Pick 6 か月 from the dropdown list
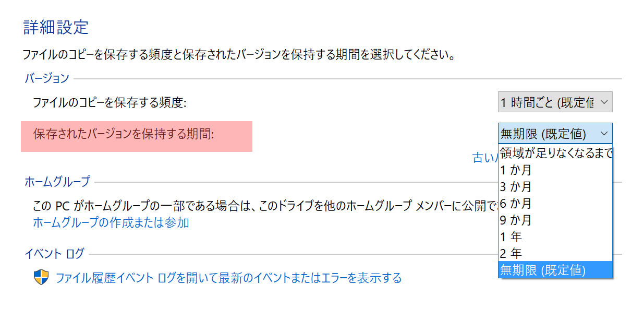The width and height of the screenshot is (644, 319). coord(555,203)
